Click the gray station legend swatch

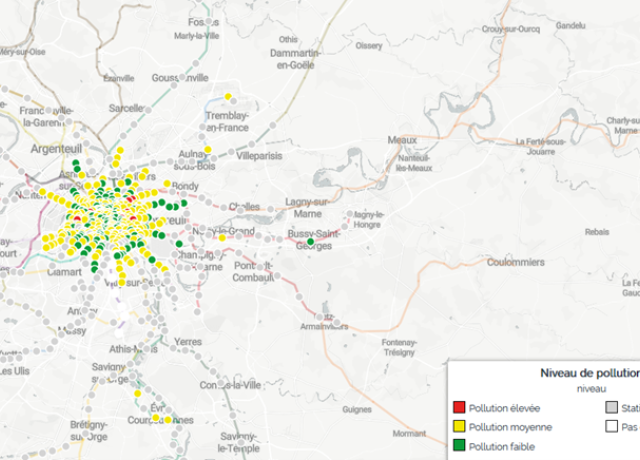612,408
